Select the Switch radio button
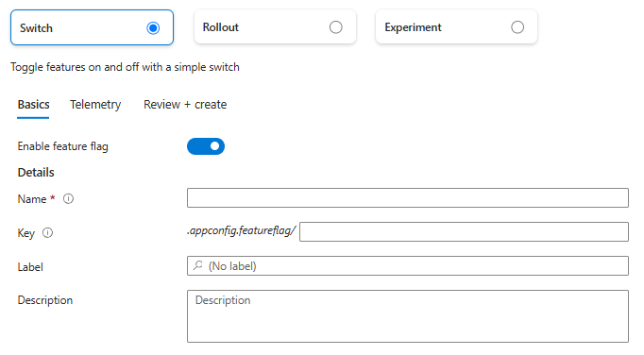This screenshot has width=644, height=355. pos(153,28)
